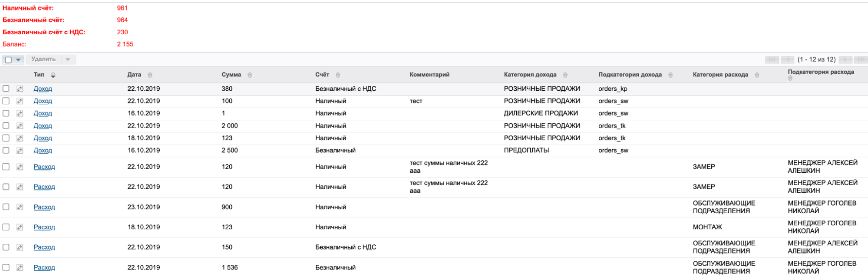
Task: Click the Подкатегория расхода column header
Action: pos(820,72)
